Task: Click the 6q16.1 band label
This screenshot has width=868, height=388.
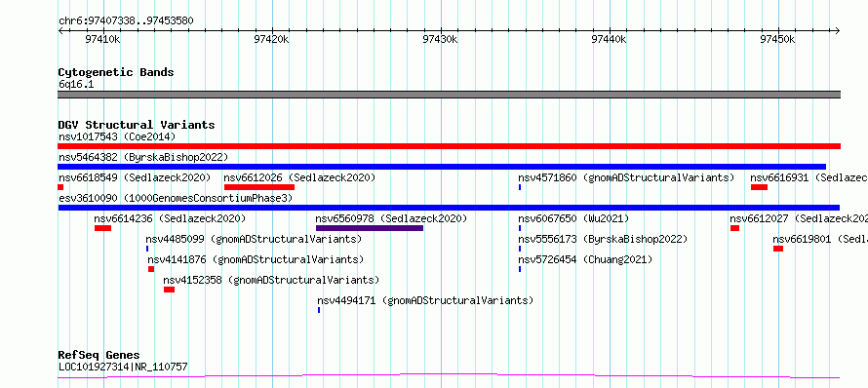Action: [76, 84]
